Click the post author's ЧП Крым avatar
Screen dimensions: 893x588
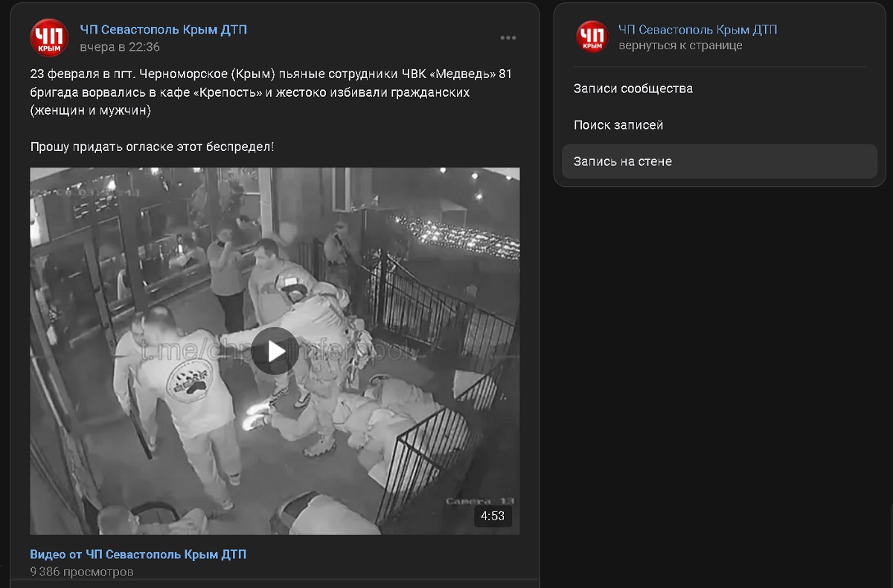pos(49,38)
